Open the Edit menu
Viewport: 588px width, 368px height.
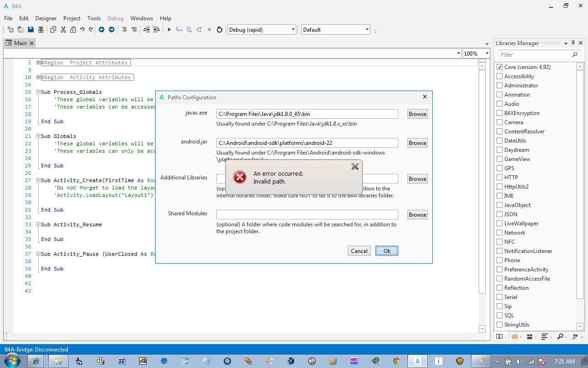tap(24, 18)
